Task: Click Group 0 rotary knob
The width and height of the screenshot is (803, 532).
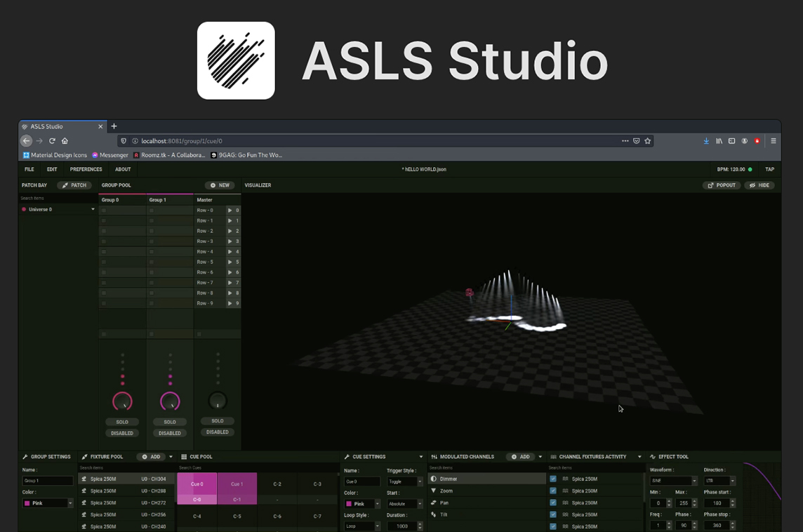Action: point(122,401)
